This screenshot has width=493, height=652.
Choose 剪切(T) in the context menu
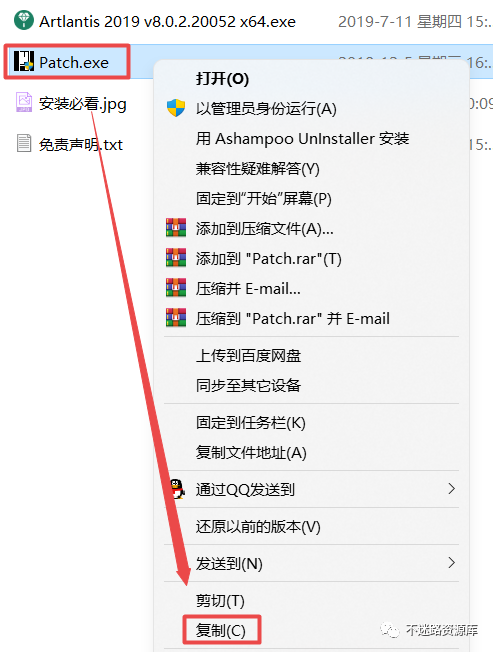220,601
